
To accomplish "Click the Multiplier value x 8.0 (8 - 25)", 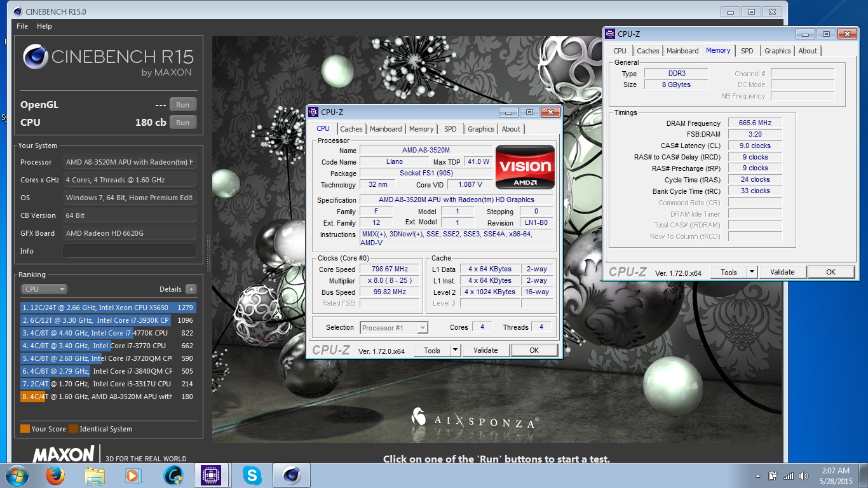I will coord(389,280).
